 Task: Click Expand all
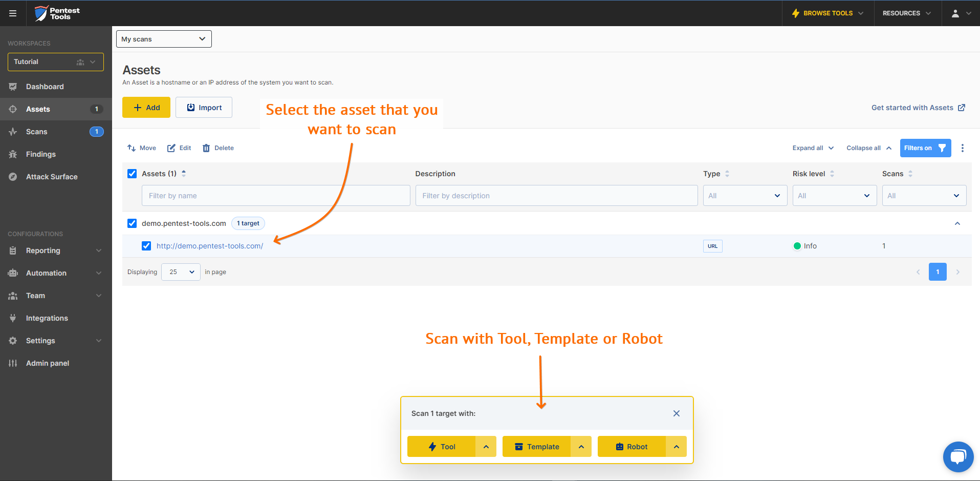[x=813, y=148]
